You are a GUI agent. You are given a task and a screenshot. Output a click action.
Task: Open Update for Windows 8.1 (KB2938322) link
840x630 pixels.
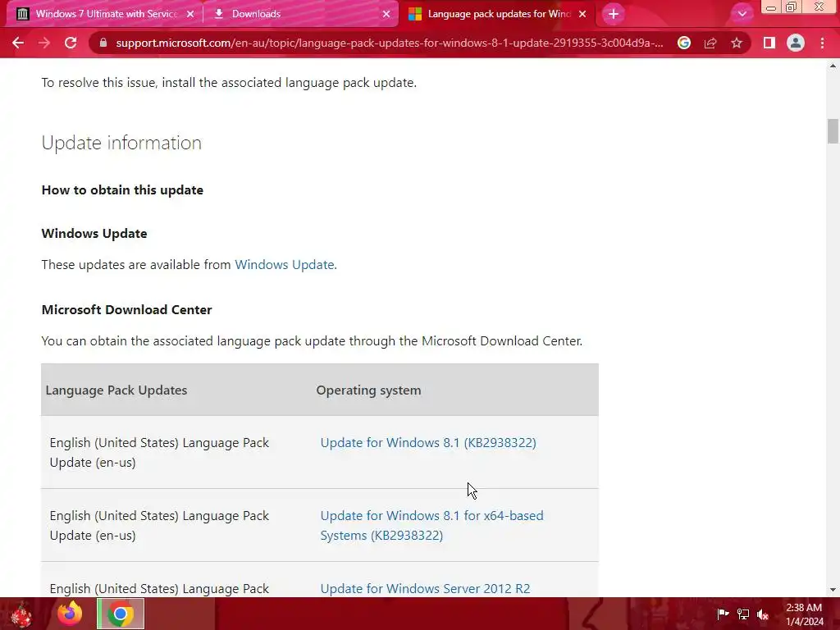coord(428,442)
